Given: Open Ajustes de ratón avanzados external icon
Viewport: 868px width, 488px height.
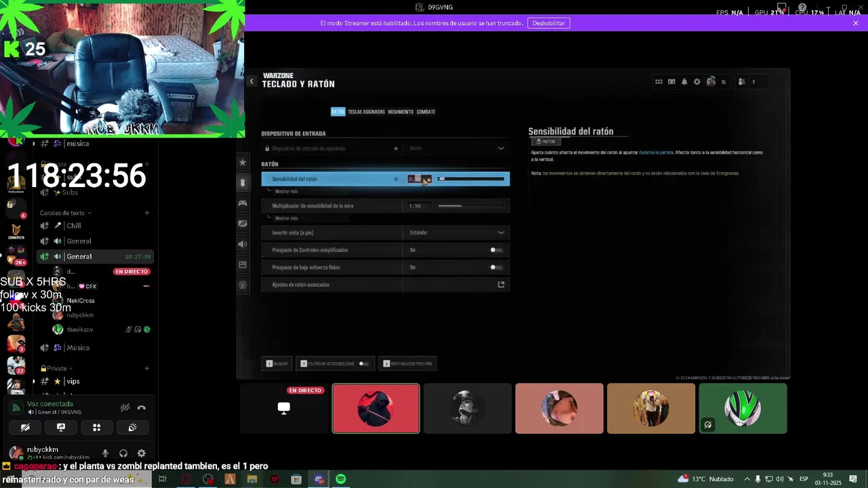Looking at the screenshot, I should pos(501,285).
